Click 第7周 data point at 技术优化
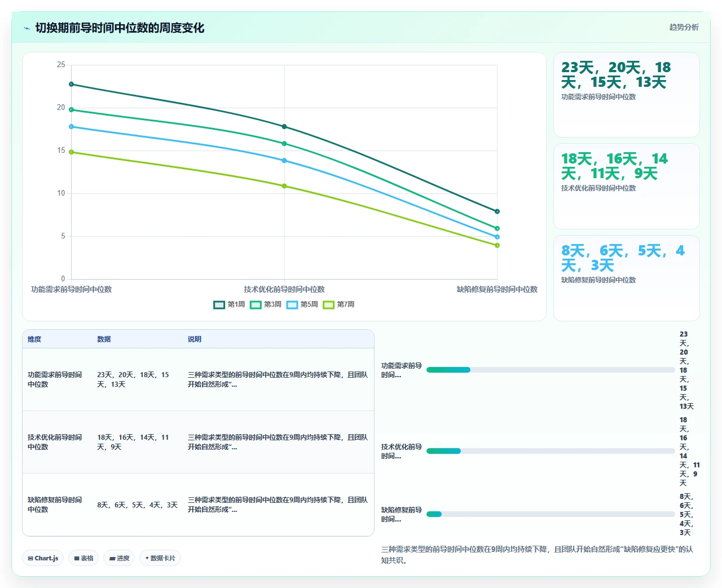722x588 pixels. point(284,186)
